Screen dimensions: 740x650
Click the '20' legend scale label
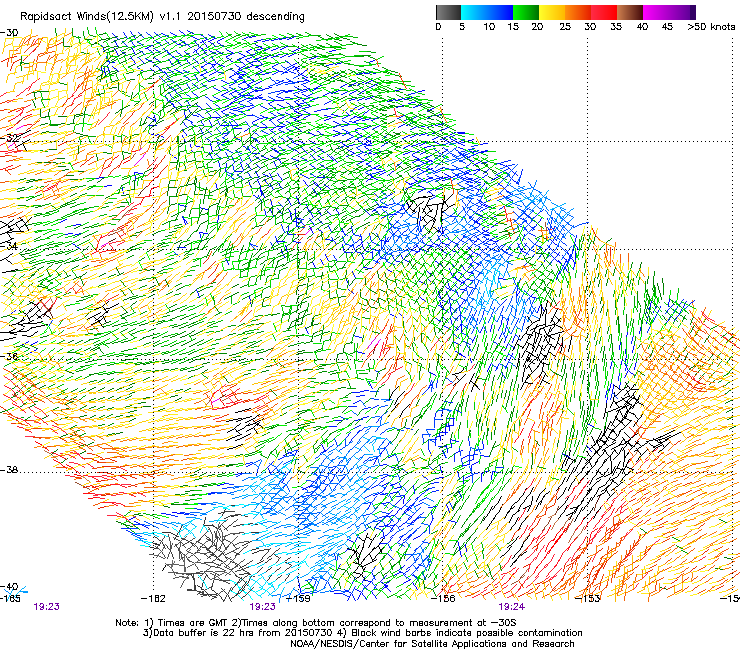point(537,27)
